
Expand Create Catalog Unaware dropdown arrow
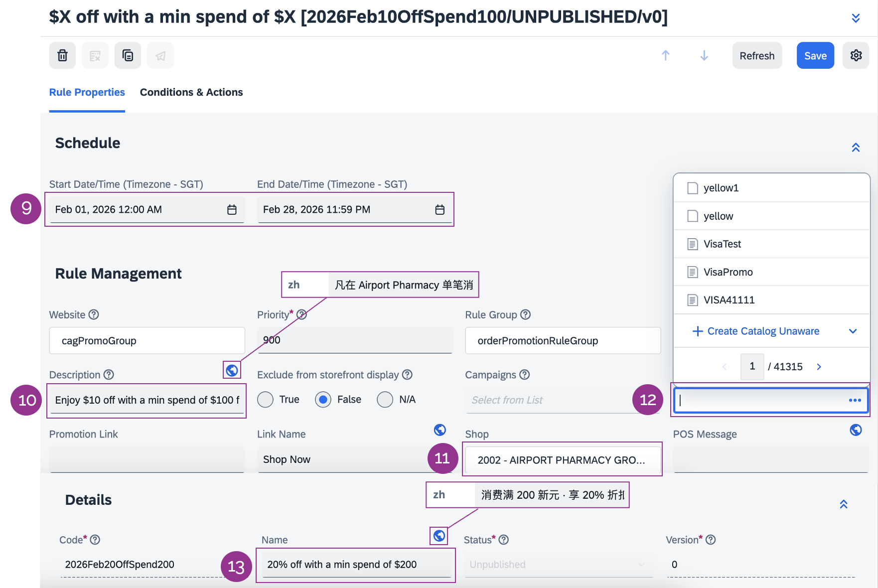(x=853, y=331)
